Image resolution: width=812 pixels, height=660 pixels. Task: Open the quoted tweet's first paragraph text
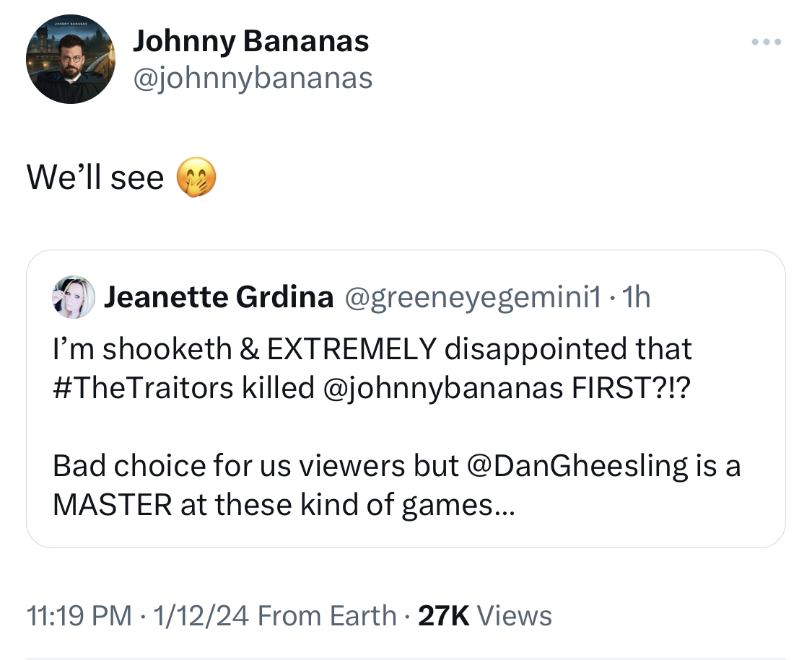pos(372,369)
